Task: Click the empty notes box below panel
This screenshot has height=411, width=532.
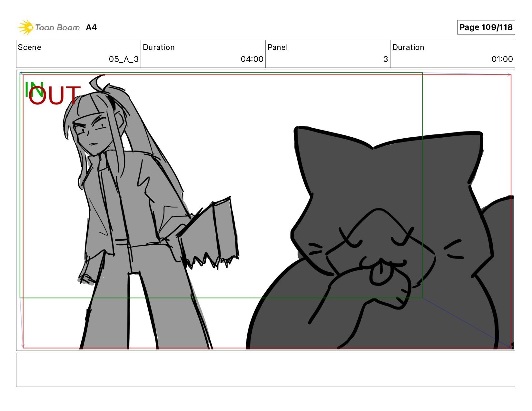Action: coord(265,370)
